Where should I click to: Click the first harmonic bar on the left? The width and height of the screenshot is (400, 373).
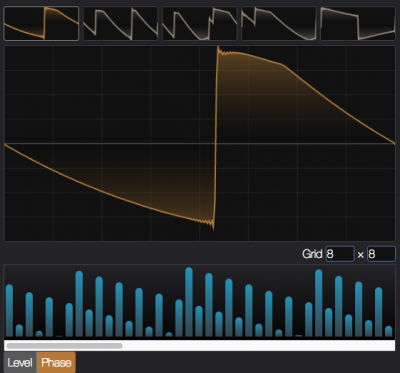[x=9, y=310]
